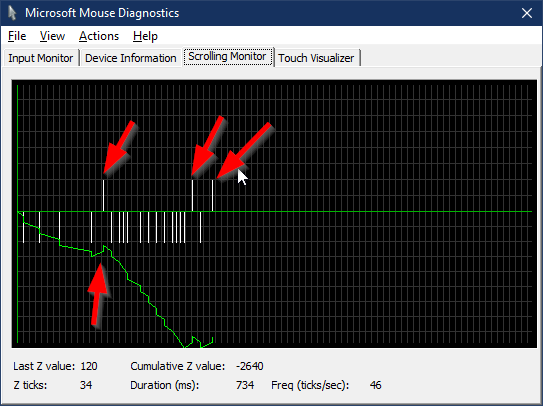Switch to the Touch Visualizer tab

tap(316, 58)
